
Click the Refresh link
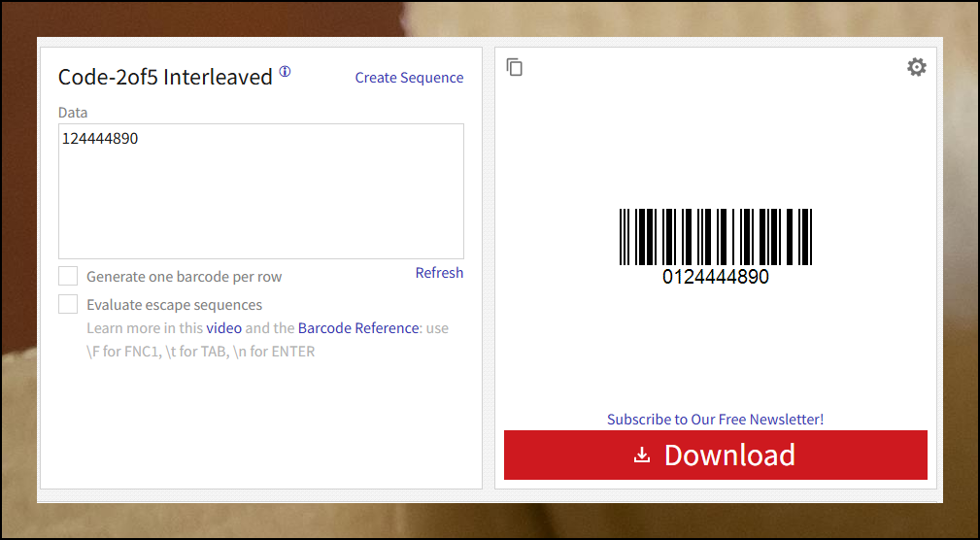[439, 273]
